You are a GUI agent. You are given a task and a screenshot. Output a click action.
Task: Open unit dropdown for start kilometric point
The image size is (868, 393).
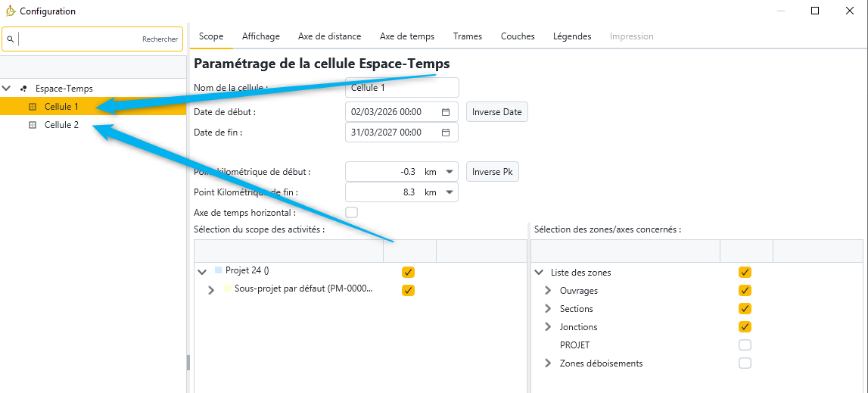(x=450, y=172)
